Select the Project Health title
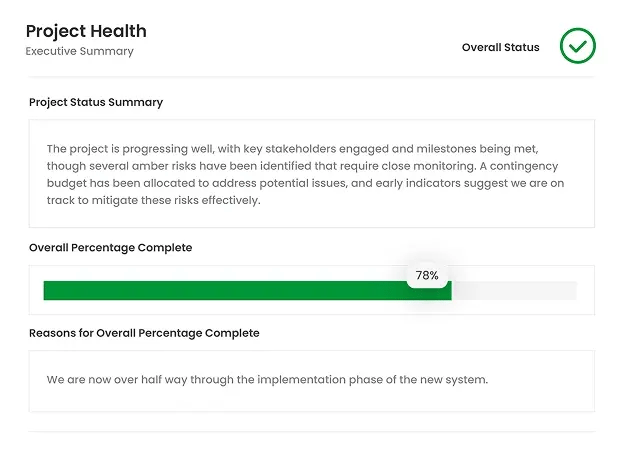622x467 pixels. [x=86, y=31]
